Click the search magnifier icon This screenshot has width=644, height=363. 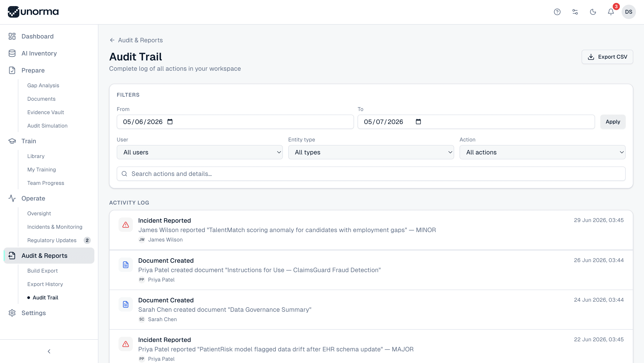pyautogui.click(x=124, y=174)
